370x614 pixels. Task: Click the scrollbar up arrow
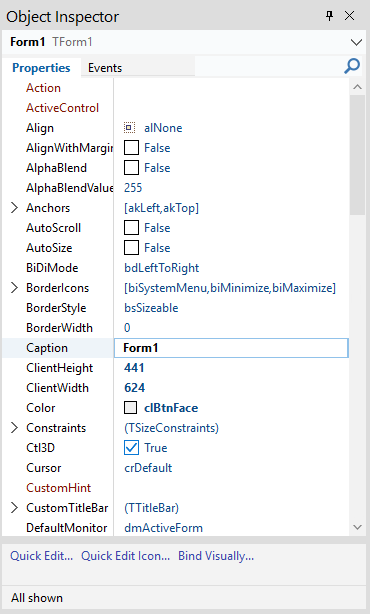pos(357,87)
